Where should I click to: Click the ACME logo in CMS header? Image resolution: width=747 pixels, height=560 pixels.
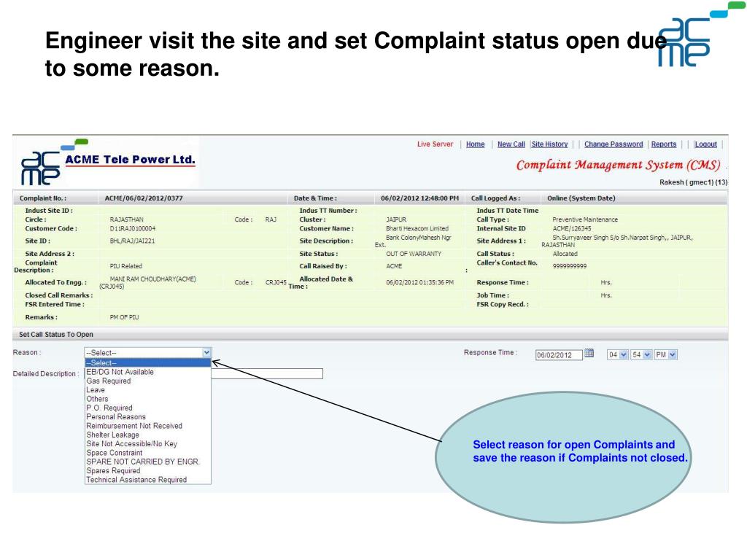pos(41,168)
